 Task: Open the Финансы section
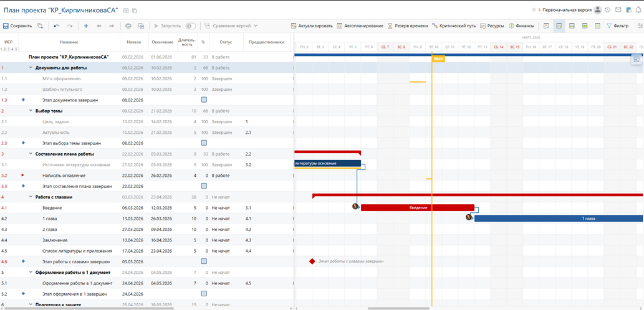coord(521,26)
